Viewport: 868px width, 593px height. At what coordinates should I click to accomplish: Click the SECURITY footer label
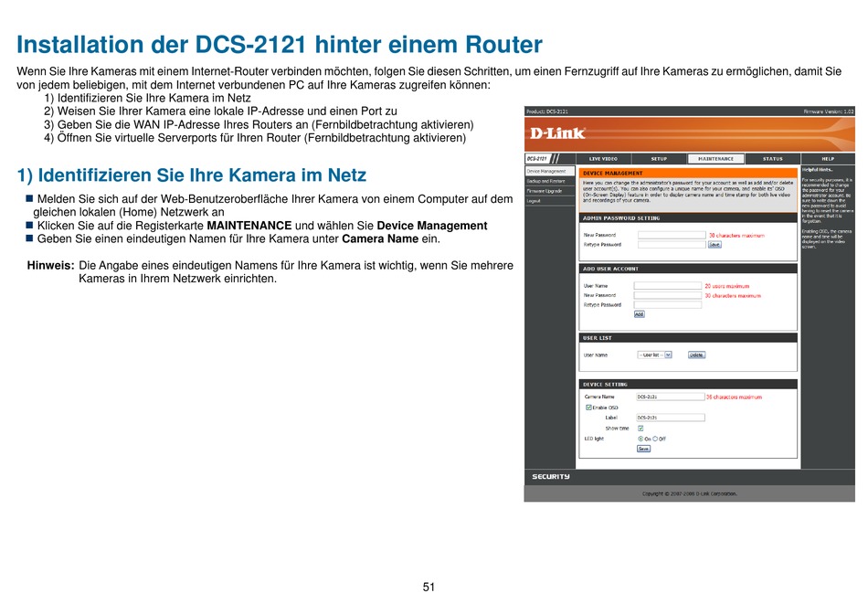[x=551, y=476]
